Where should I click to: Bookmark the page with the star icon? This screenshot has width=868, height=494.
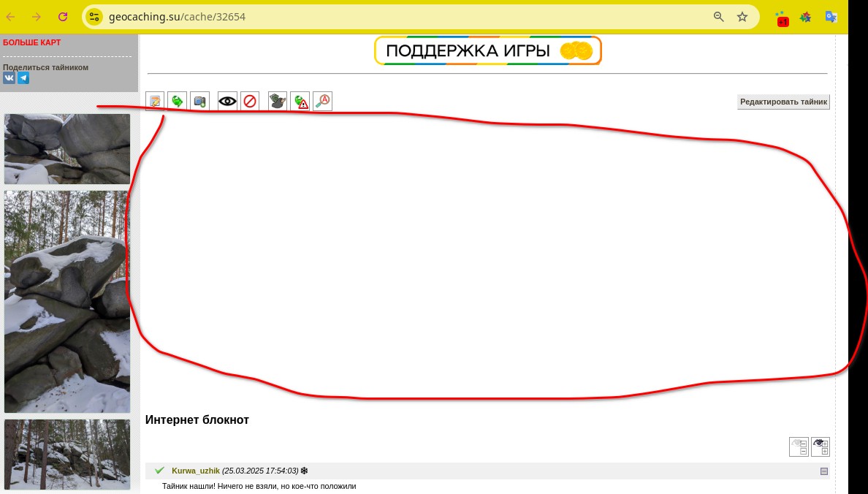pyautogui.click(x=742, y=17)
